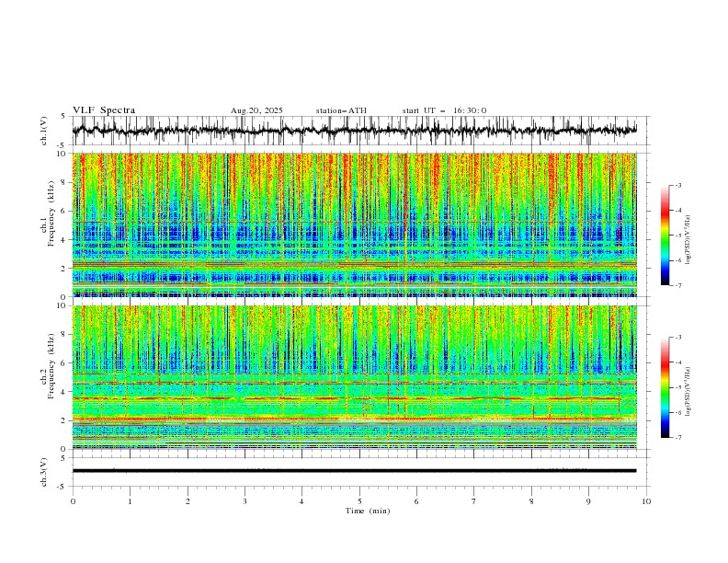Click the "-5" tick on ch.2 color bar
Screen dimensions: 728x563
677,387
